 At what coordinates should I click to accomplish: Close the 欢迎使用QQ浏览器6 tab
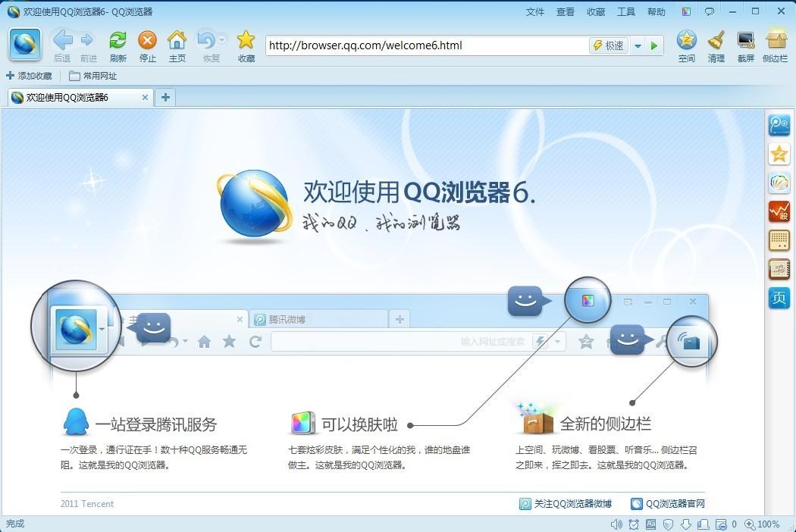click(146, 97)
